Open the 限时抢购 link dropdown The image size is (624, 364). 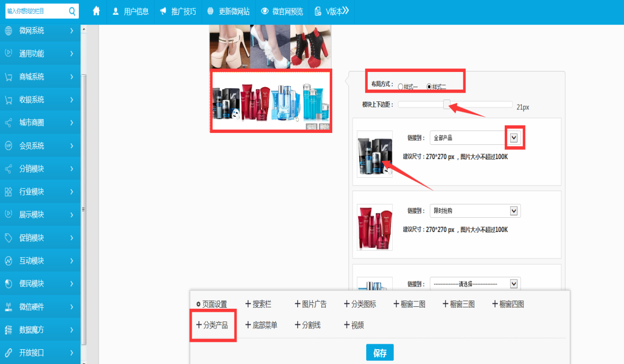click(x=514, y=211)
